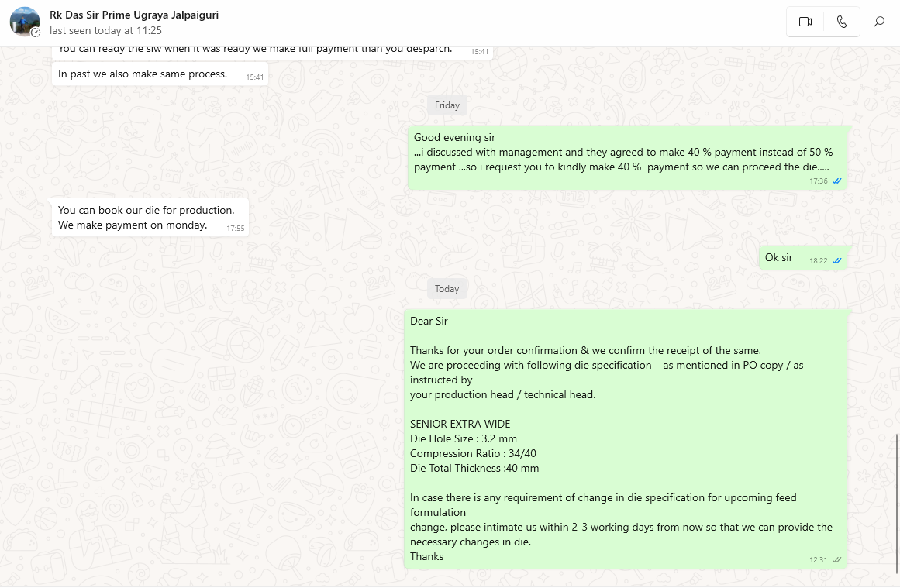Start a video call with Rk Das

tap(805, 22)
